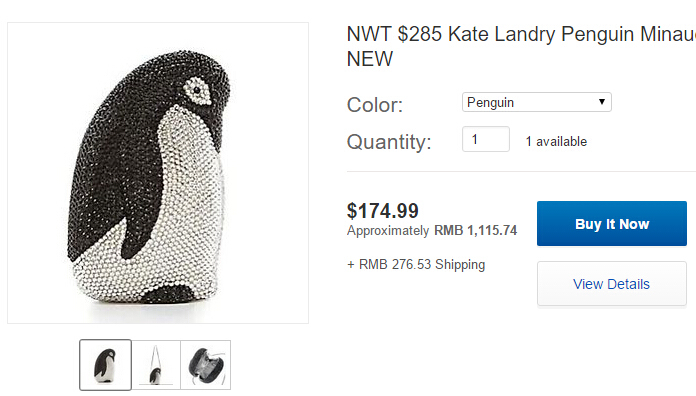Click the approximate RMB 1,115.74 amount
This screenshot has width=696, height=396.
click(475, 230)
